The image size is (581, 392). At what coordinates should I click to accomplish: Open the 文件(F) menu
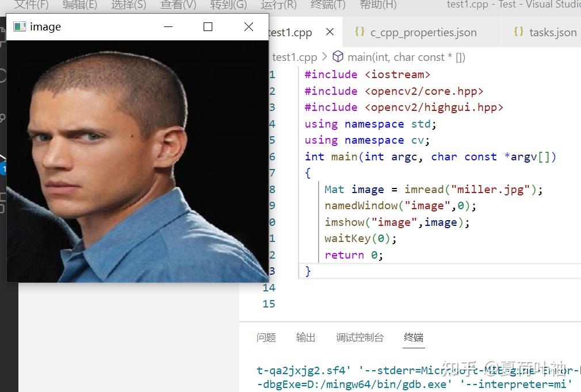point(31,5)
